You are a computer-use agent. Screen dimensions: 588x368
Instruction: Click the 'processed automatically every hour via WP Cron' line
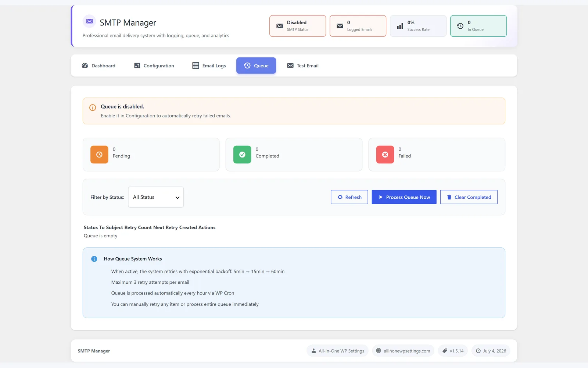point(173,293)
